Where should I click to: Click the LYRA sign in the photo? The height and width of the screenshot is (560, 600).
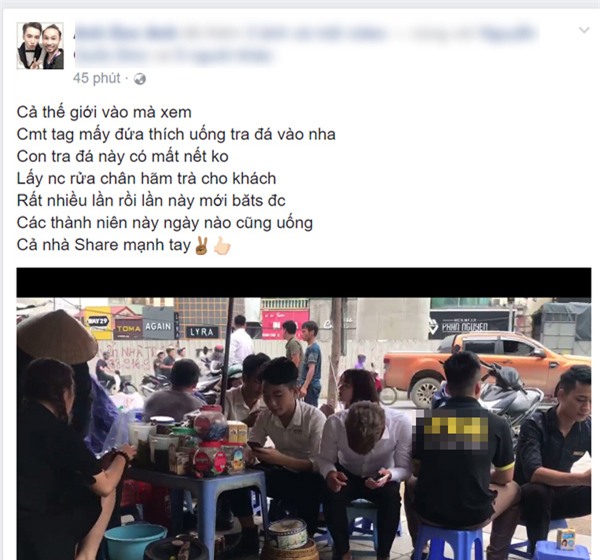coord(202,332)
